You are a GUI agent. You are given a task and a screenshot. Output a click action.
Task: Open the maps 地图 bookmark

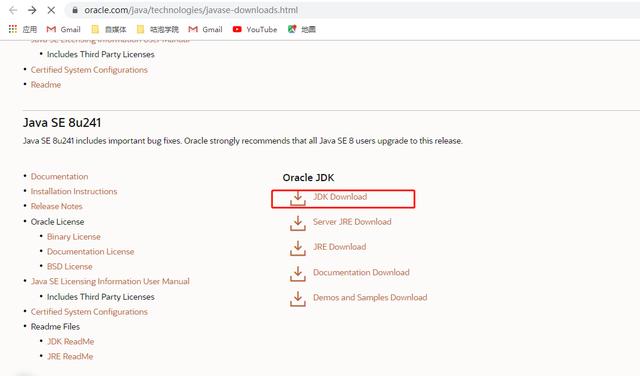click(x=302, y=29)
